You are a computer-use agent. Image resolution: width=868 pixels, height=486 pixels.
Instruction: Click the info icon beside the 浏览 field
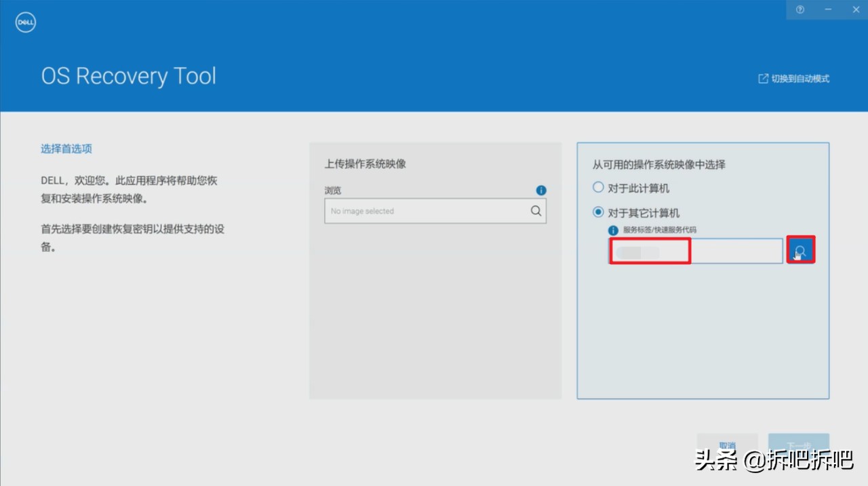click(x=540, y=190)
